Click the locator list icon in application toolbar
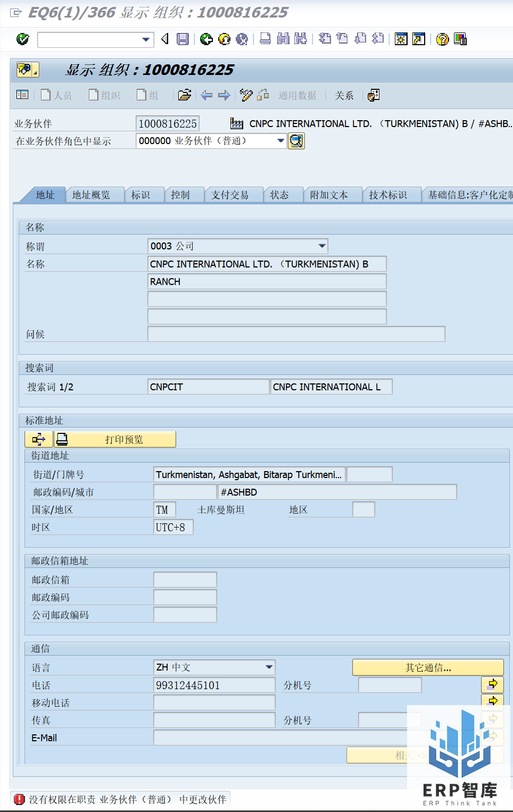The image size is (513, 812). pyautogui.click(x=22, y=95)
